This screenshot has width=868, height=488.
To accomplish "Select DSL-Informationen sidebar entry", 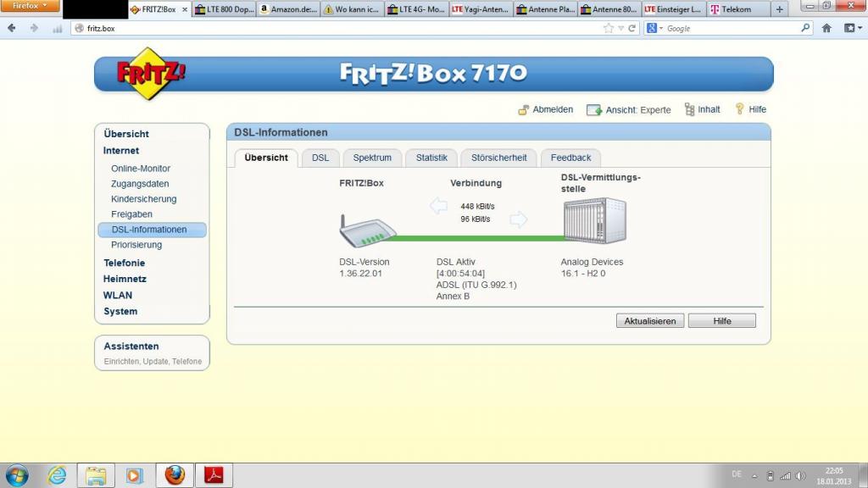I will pos(153,230).
